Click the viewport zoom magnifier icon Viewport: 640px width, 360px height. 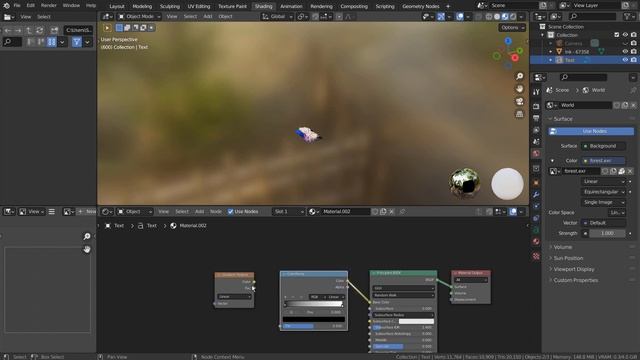tap(519, 76)
